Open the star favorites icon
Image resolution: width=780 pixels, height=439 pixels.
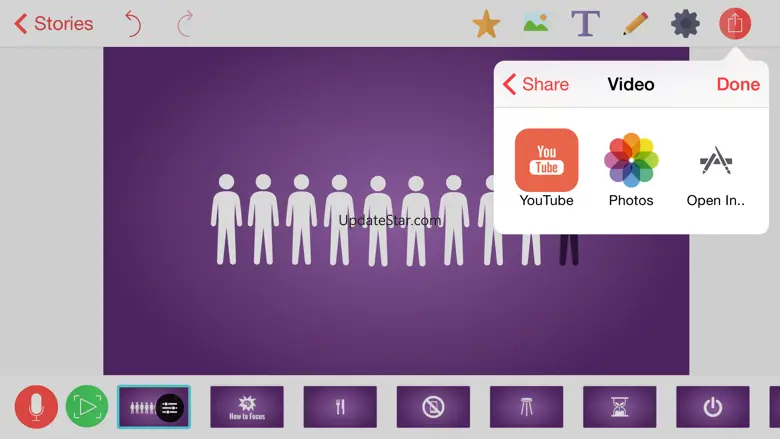486,24
